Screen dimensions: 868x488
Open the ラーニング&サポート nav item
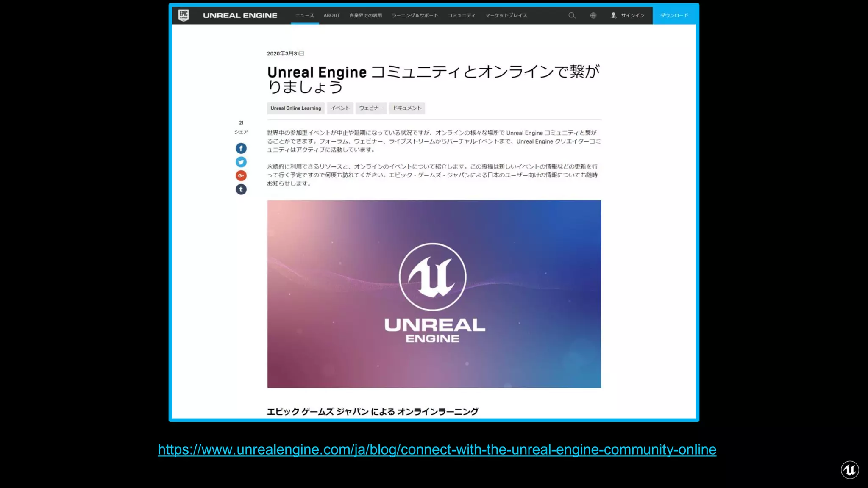click(415, 15)
